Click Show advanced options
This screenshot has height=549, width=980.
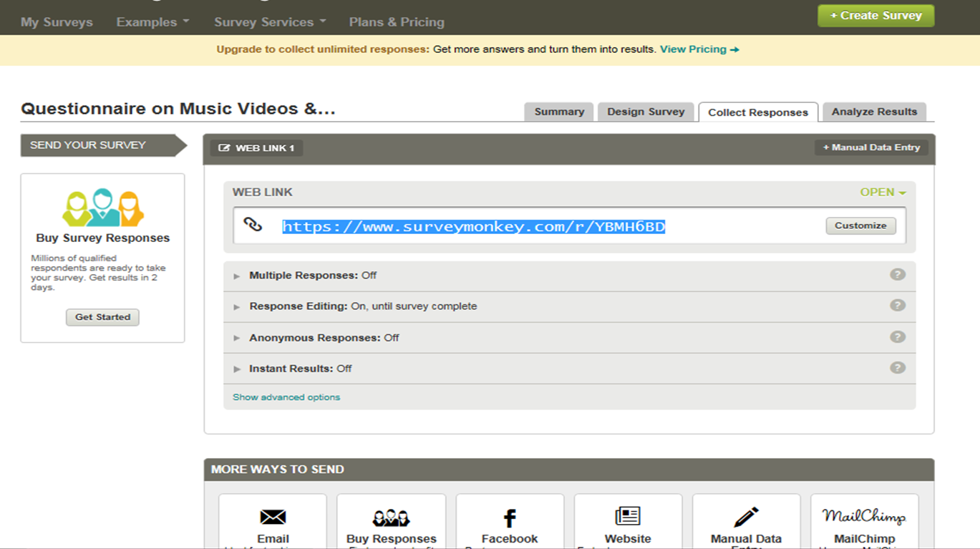click(x=286, y=397)
